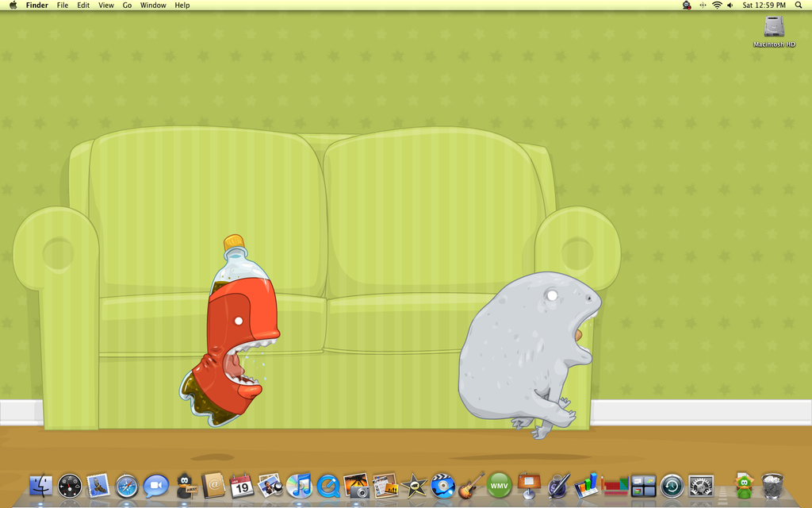Launch Address Book from the Dock
Image resolution: width=812 pixels, height=508 pixels.
click(x=213, y=486)
